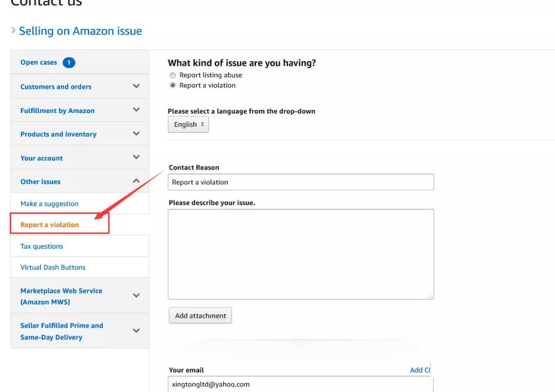555x392 pixels.
Task: Expand the Your account chevron
Action: [x=136, y=157]
